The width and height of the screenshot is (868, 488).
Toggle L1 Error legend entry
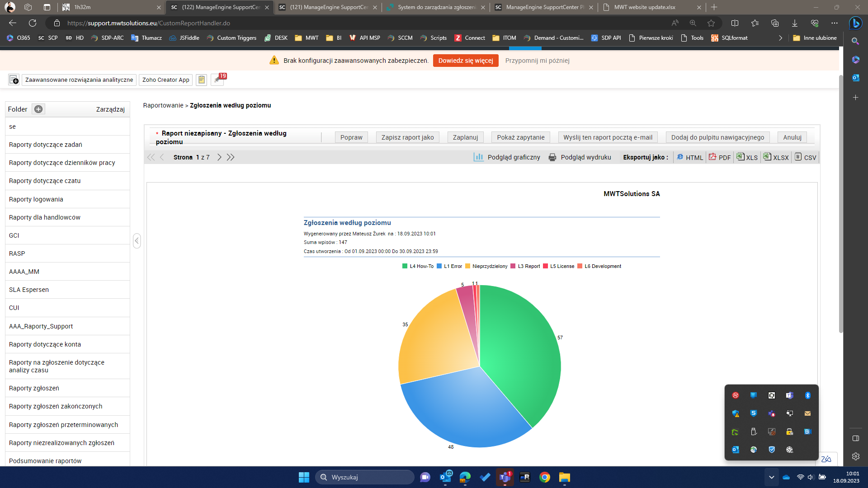pyautogui.click(x=449, y=266)
